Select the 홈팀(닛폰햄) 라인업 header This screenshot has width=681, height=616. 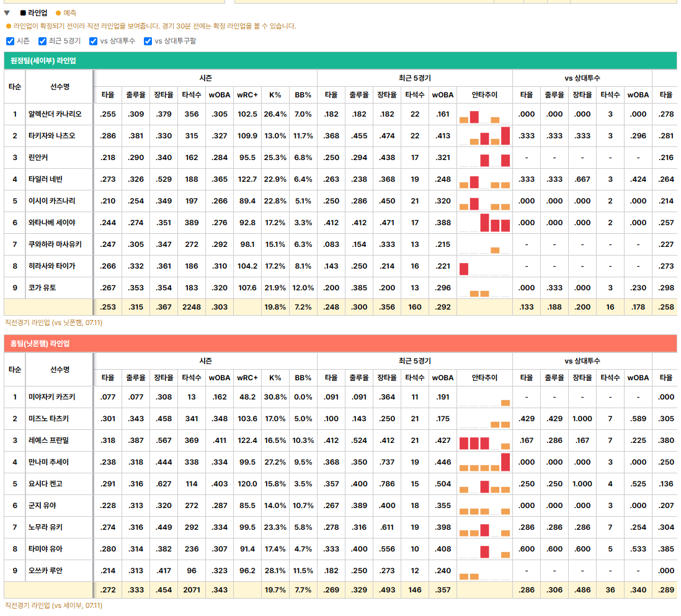(340, 344)
